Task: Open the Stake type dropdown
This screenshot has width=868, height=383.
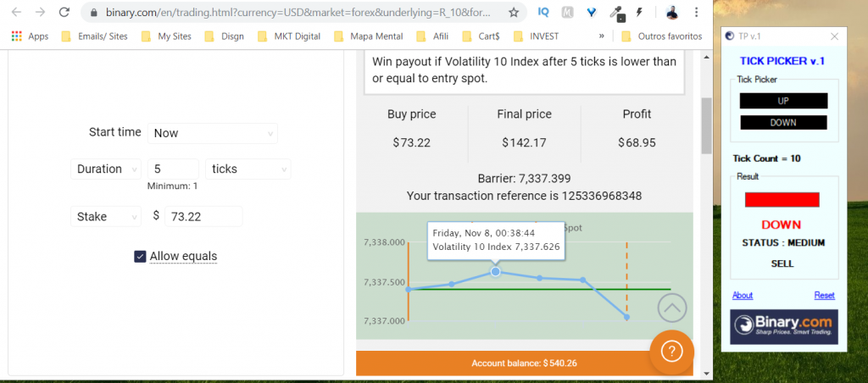Action: pos(106,216)
